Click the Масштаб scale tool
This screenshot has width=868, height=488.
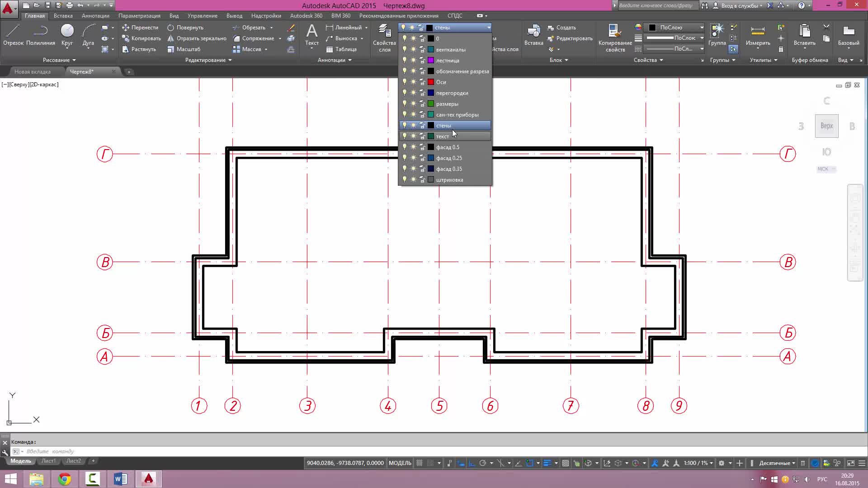[x=184, y=49]
